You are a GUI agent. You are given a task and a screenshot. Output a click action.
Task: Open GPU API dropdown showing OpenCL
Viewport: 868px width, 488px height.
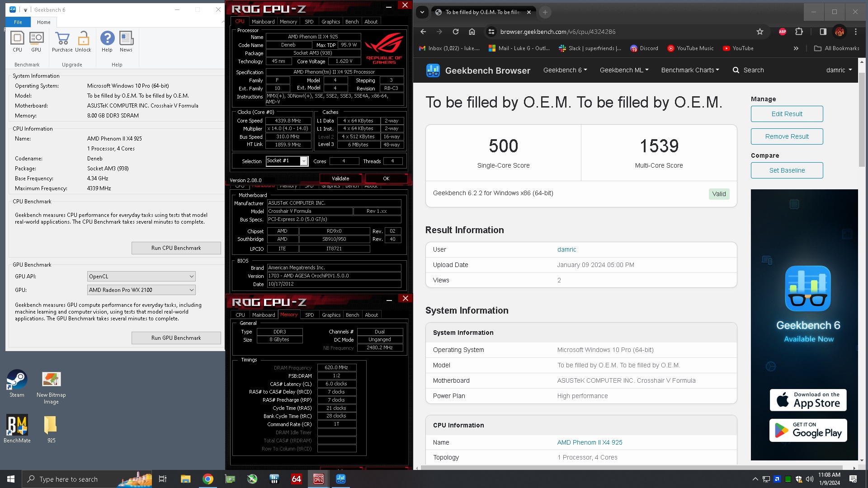pos(142,277)
